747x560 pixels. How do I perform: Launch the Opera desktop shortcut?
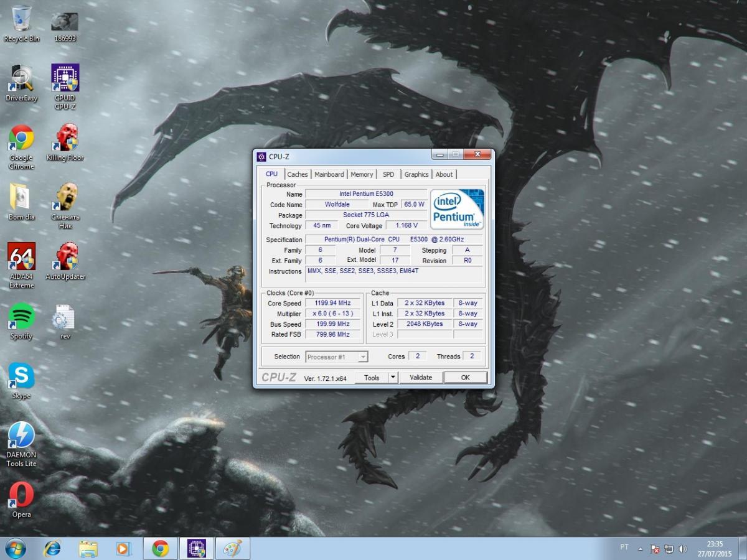pyautogui.click(x=21, y=500)
